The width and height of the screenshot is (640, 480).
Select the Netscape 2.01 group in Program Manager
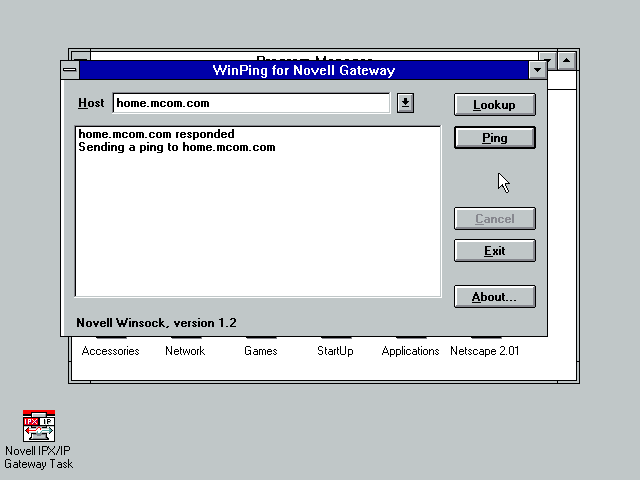(x=484, y=351)
